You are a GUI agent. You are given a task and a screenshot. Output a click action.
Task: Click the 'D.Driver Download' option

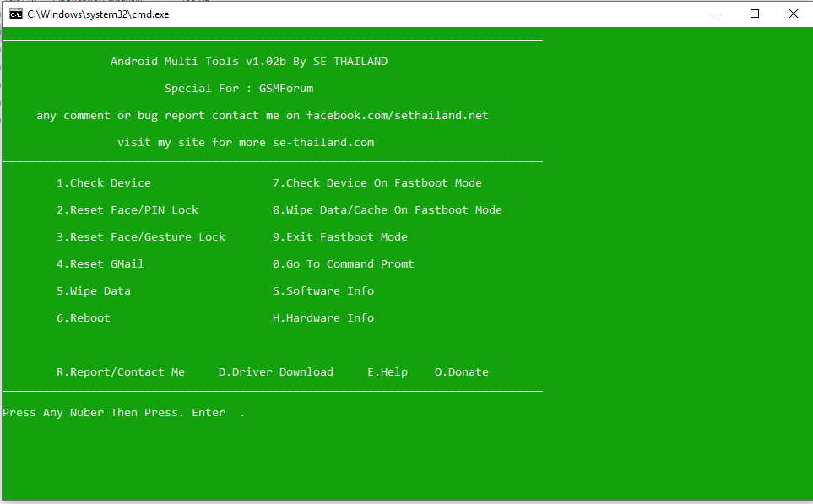click(276, 372)
